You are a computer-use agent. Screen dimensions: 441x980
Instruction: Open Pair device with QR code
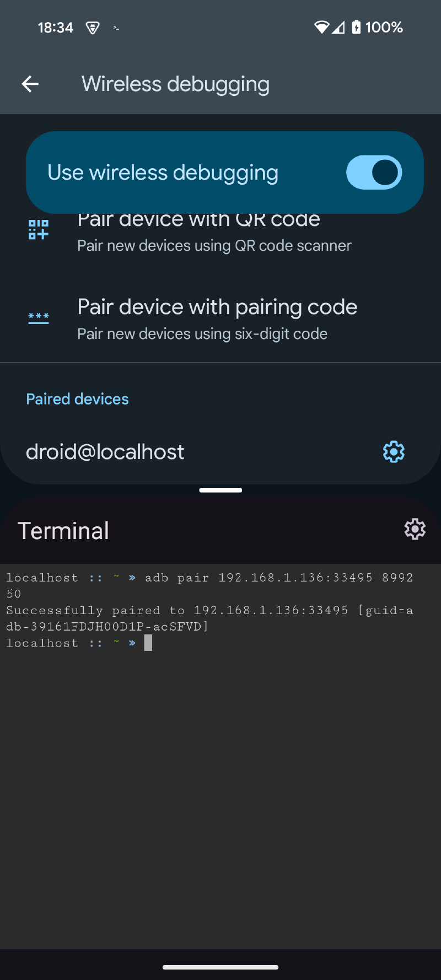(220, 233)
